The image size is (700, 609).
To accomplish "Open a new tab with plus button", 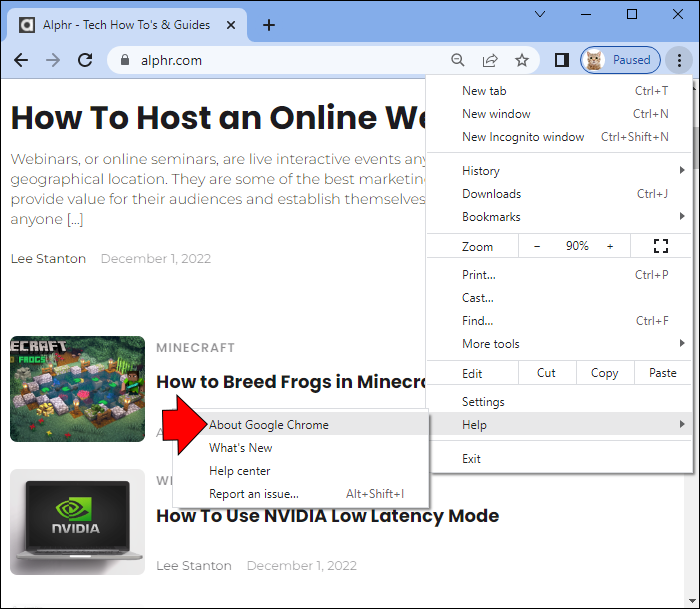I will pyautogui.click(x=269, y=25).
